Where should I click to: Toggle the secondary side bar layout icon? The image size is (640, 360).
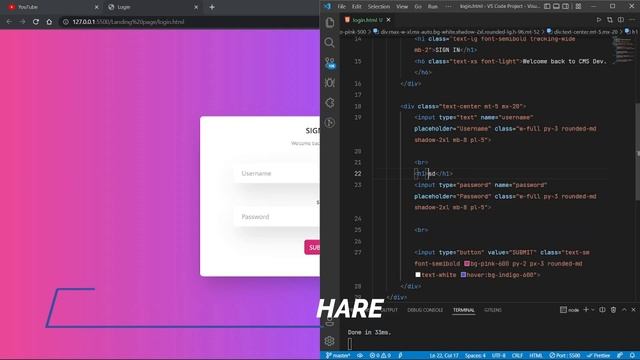pos(566,7)
